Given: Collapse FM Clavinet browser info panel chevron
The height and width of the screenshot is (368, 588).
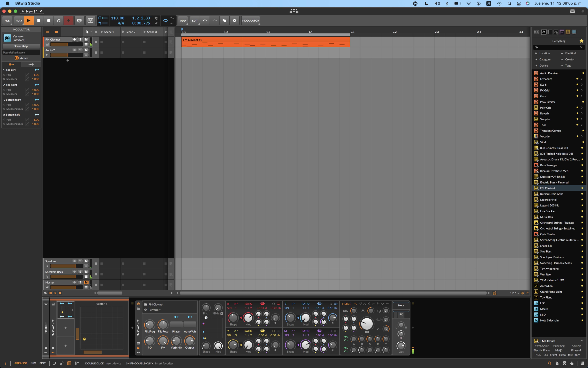Looking at the screenshot, I should (582, 341).
